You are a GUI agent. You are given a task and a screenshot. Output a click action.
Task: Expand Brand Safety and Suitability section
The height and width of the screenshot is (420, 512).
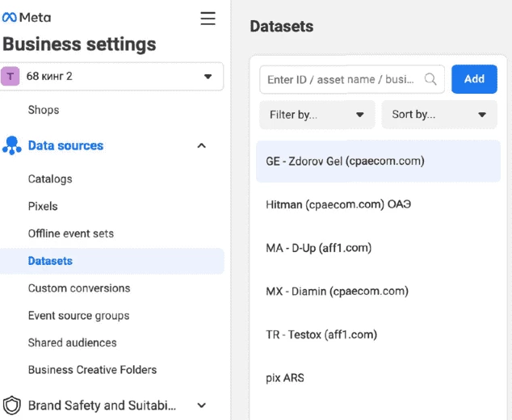(202, 405)
